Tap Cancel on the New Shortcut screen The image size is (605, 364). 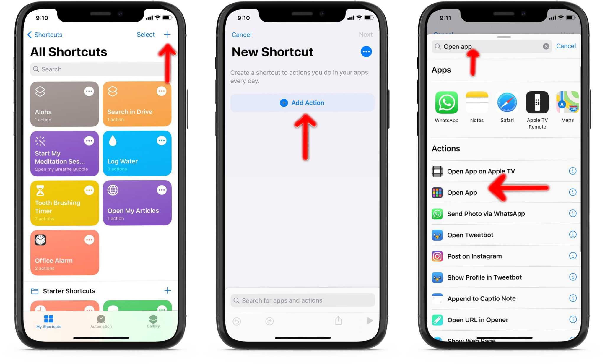pos(241,34)
